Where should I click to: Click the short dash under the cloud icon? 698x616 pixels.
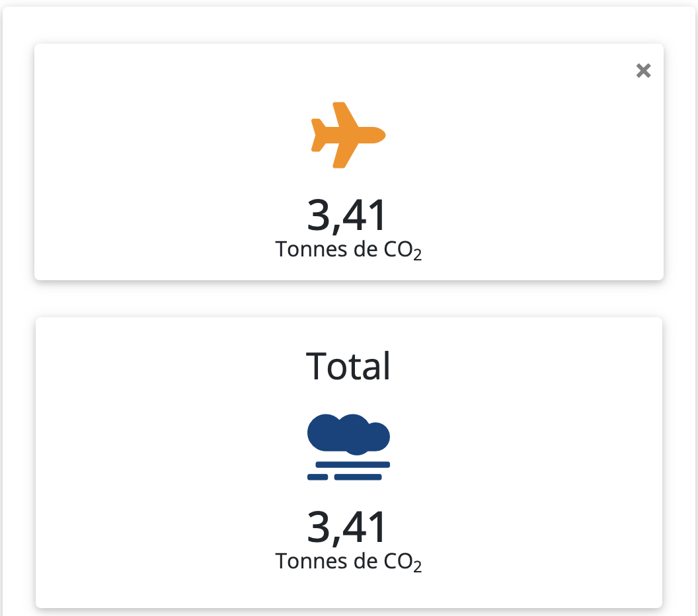pos(318,477)
